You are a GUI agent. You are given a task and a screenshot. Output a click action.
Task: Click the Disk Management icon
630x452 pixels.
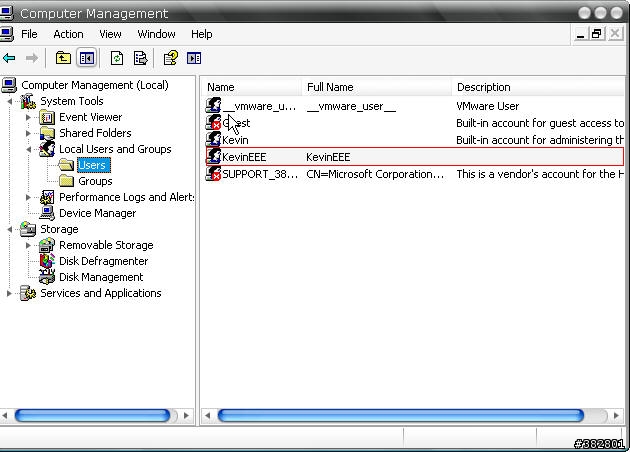click(47, 277)
